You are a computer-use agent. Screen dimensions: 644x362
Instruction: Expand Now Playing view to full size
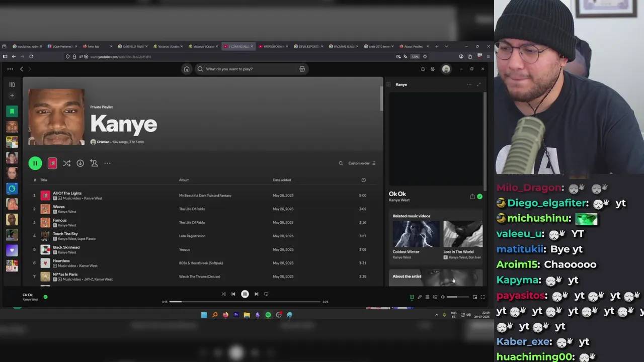478,84
